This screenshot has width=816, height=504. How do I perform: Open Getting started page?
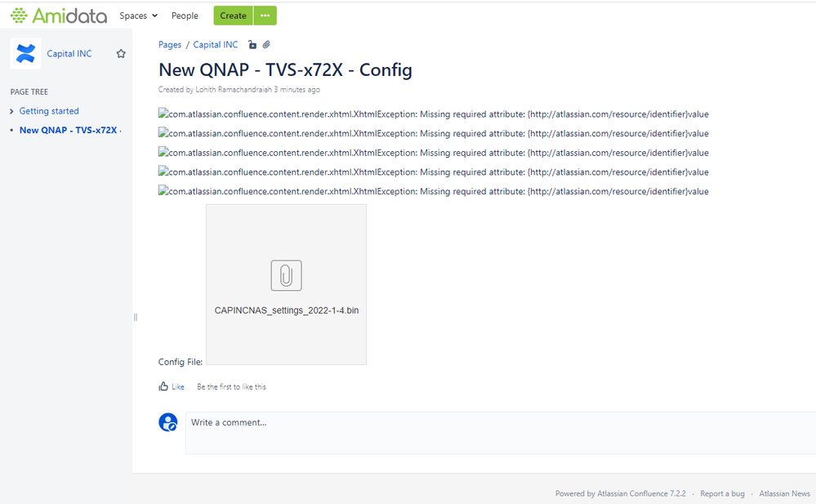tap(49, 111)
